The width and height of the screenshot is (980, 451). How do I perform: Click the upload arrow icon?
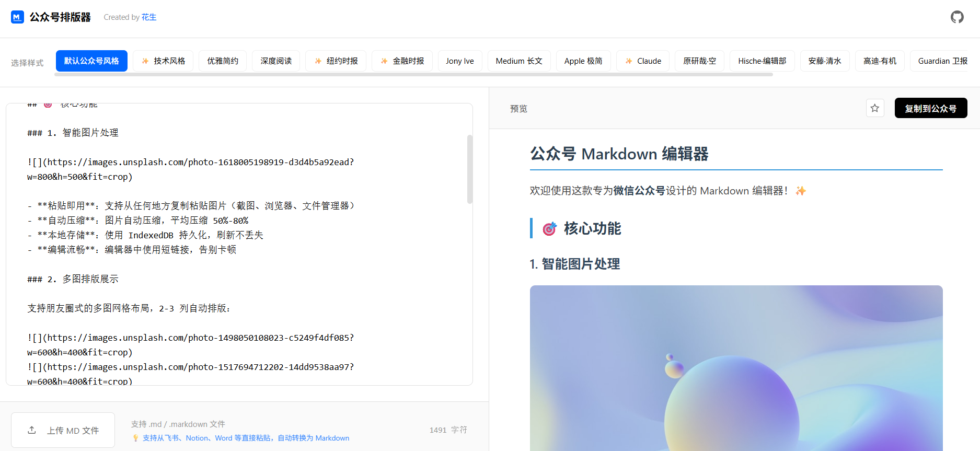pos(32,430)
